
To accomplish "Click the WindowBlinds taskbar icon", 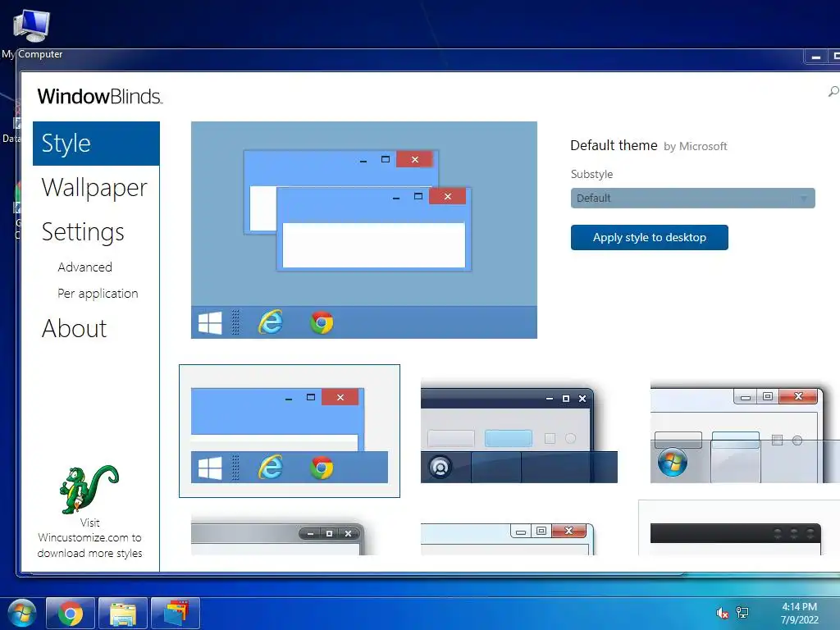I will pos(176,613).
